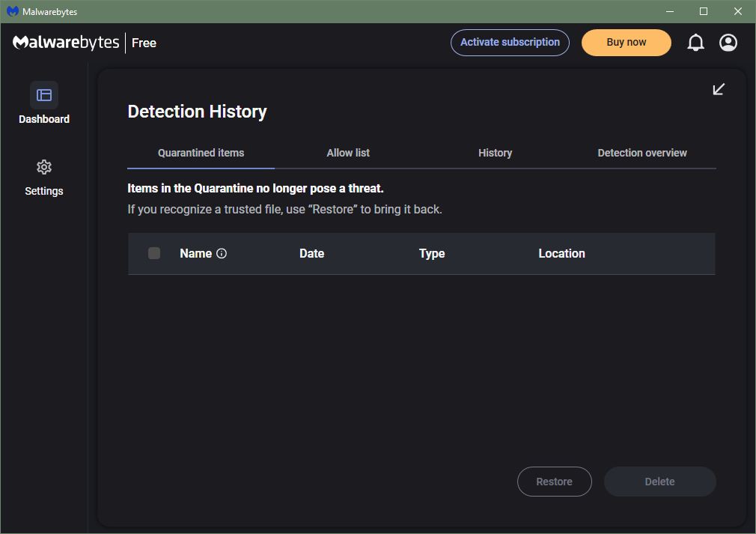
Task: Switch to the Quarantined items tab
Action: click(x=201, y=153)
